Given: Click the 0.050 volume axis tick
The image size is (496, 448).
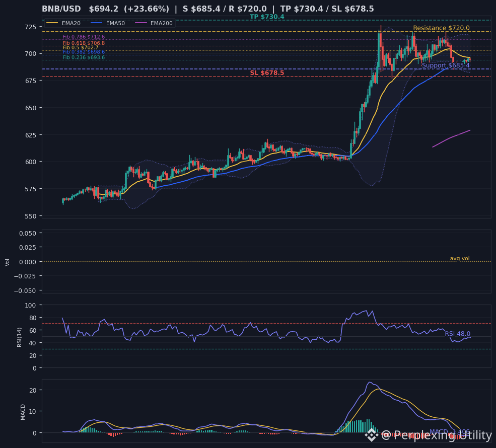Looking at the screenshot, I should point(28,233).
